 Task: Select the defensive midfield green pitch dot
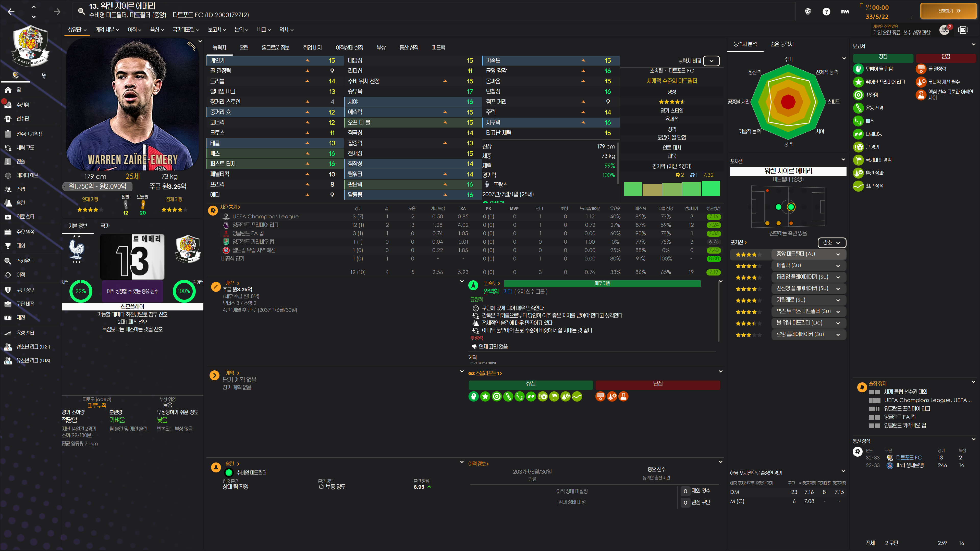click(x=778, y=207)
